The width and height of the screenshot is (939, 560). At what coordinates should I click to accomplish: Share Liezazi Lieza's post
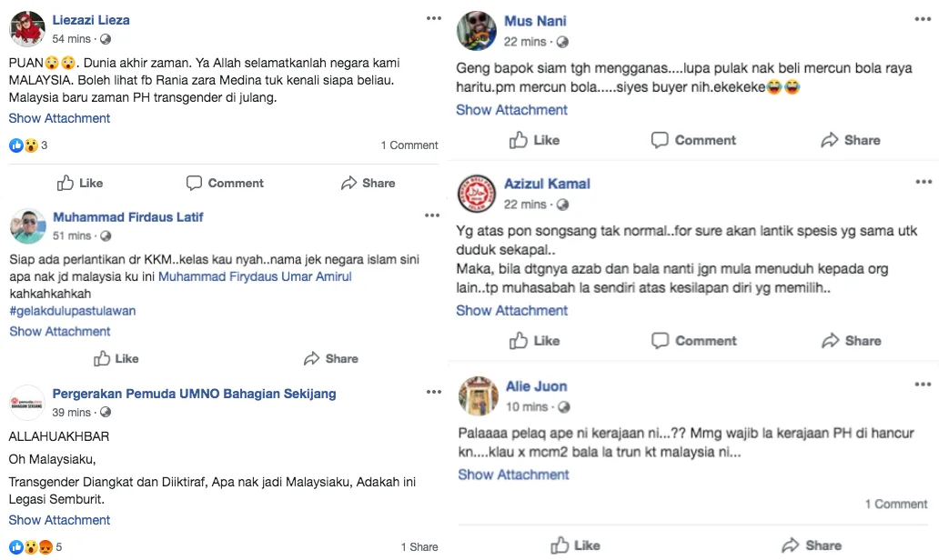coord(368,183)
